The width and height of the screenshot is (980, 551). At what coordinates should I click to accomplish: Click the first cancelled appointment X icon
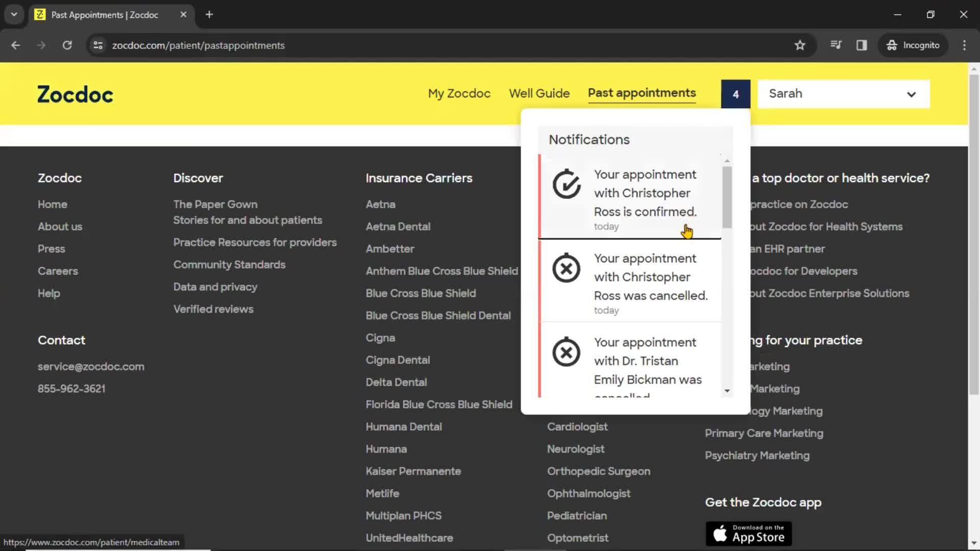[566, 268]
